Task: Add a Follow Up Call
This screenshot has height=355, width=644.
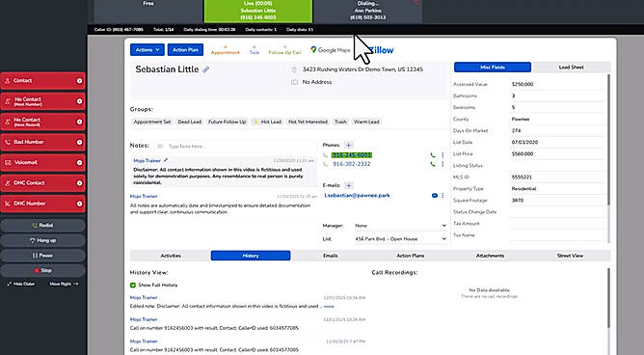Action: [284, 50]
